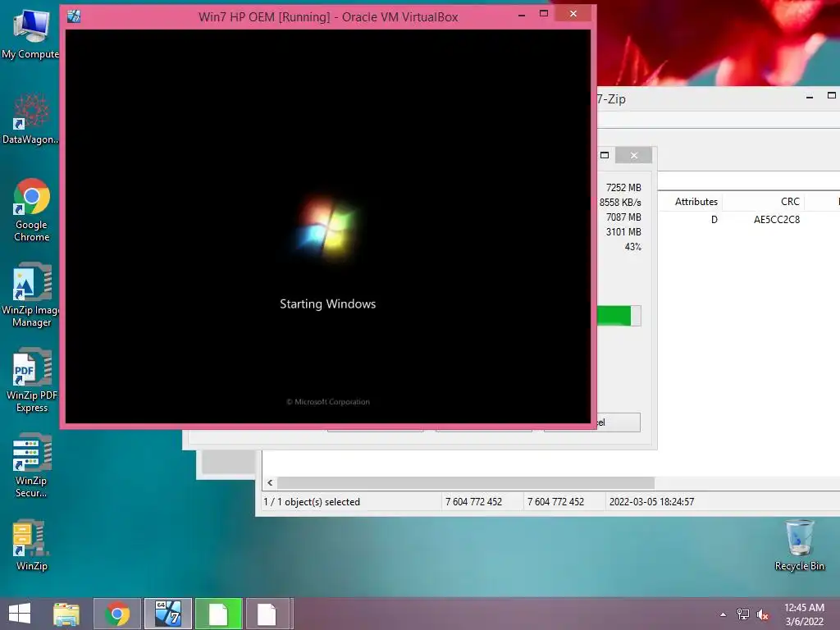Click the 7252 MB total size value

point(623,188)
